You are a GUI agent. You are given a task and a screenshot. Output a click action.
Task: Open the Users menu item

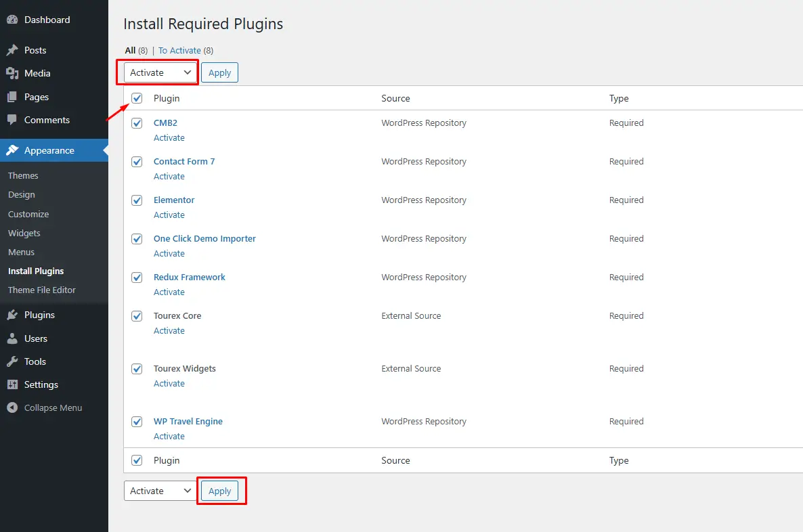pyautogui.click(x=36, y=338)
